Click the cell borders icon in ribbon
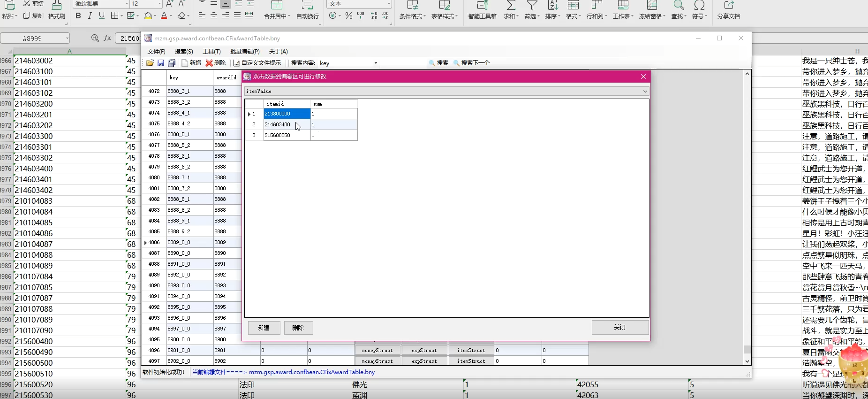Screen dimensions: 868x399 [114, 16]
